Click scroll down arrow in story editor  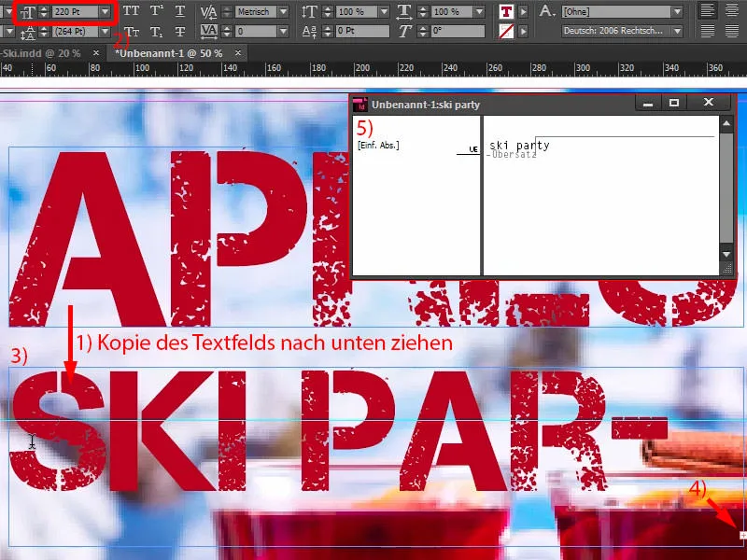726,254
